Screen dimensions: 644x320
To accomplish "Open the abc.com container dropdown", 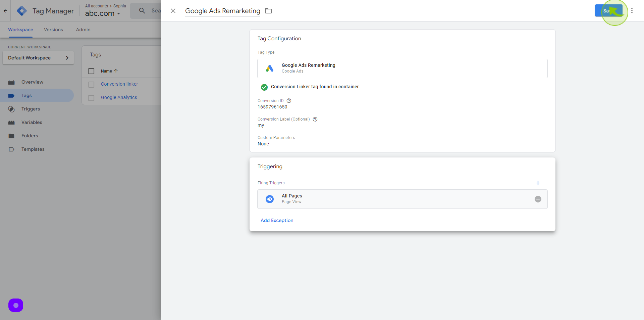I will (x=103, y=13).
